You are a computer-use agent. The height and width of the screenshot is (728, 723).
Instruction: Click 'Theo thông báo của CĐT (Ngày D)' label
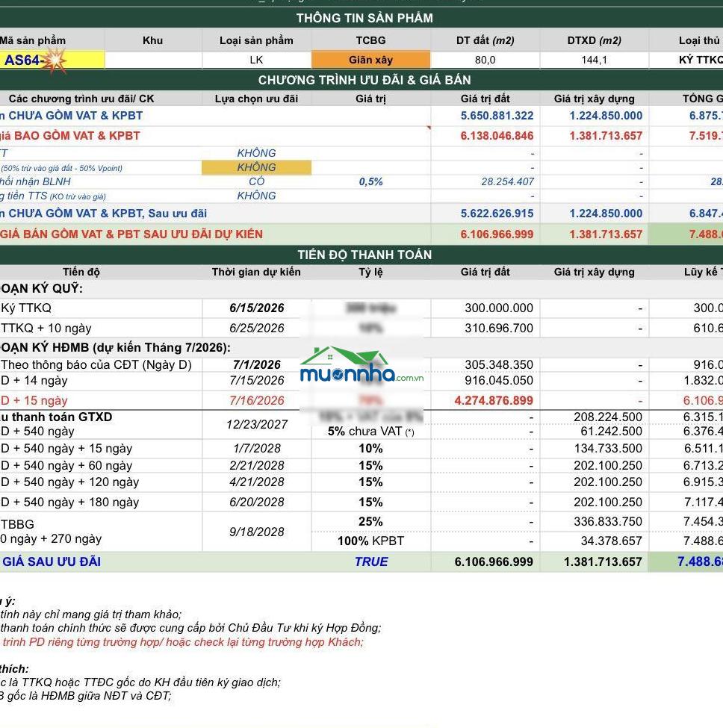(x=96, y=364)
